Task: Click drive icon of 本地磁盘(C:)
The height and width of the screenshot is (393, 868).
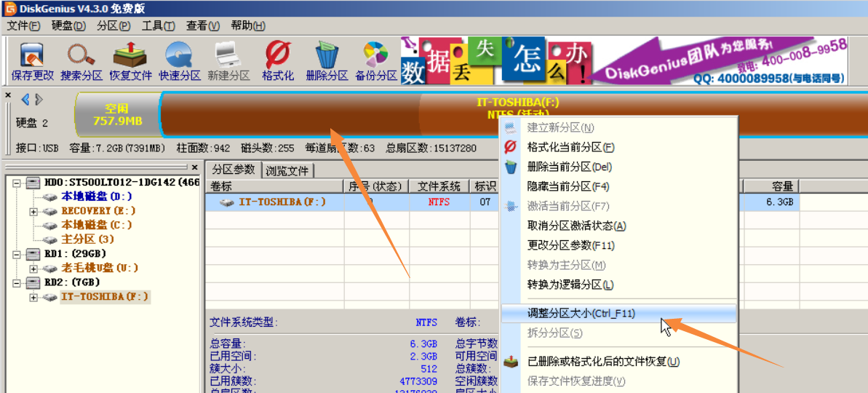Action: (50, 226)
